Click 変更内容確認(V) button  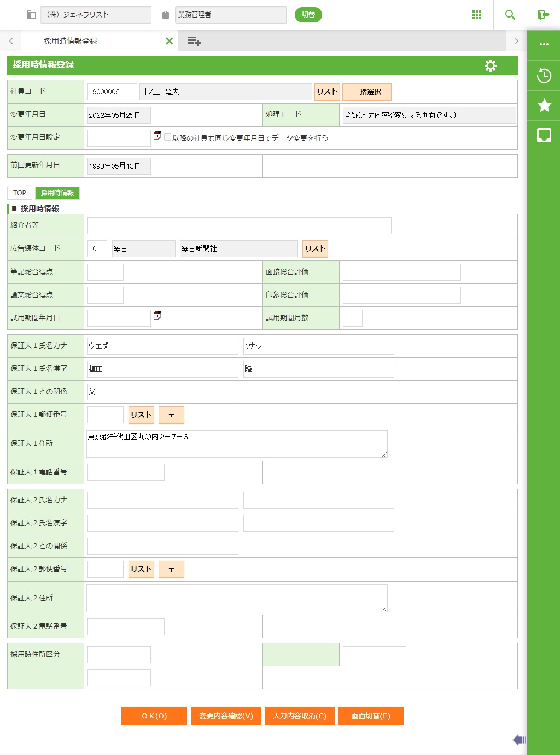(x=226, y=716)
